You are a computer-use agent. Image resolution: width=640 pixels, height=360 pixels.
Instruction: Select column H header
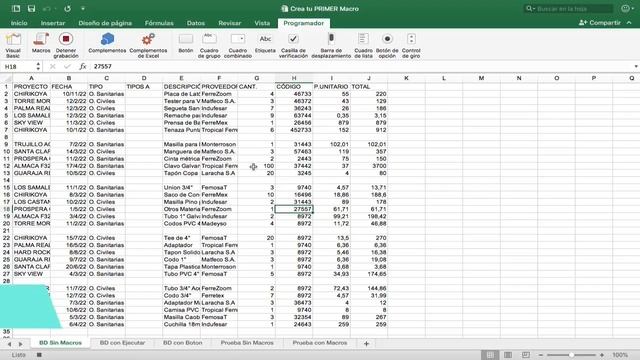tap(294, 78)
